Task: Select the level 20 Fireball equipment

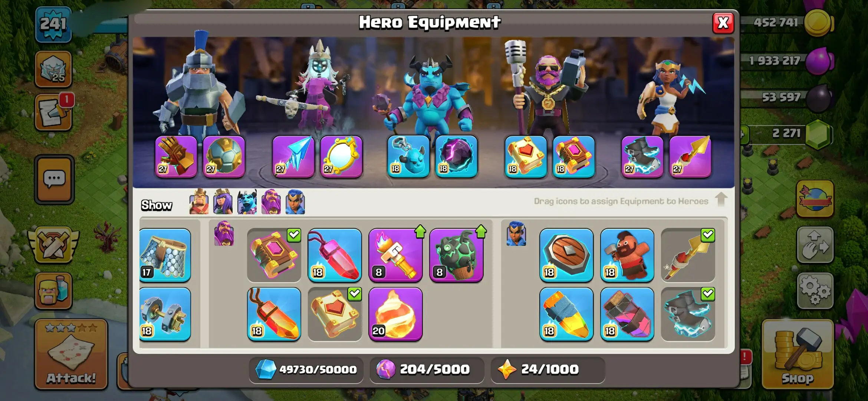Action: 395,314
